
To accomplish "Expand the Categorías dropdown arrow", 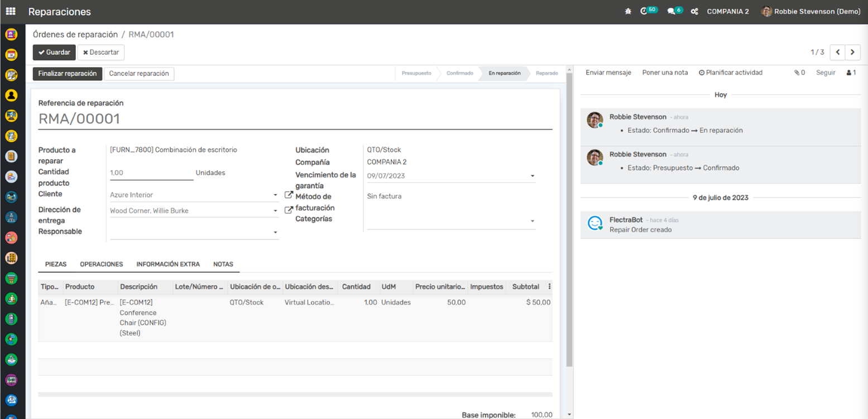I will [533, 221].
